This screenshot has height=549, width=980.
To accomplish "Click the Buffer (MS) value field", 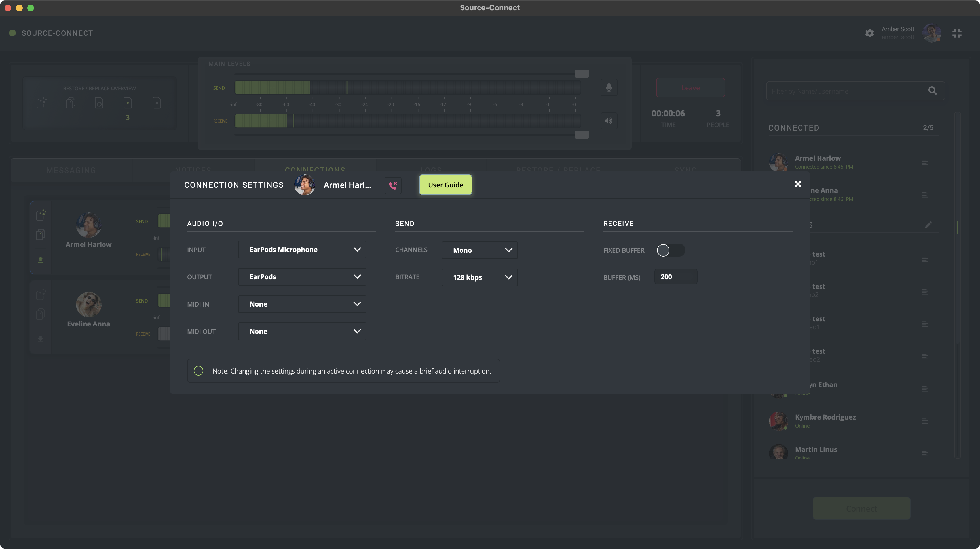I will coord(675,277).
